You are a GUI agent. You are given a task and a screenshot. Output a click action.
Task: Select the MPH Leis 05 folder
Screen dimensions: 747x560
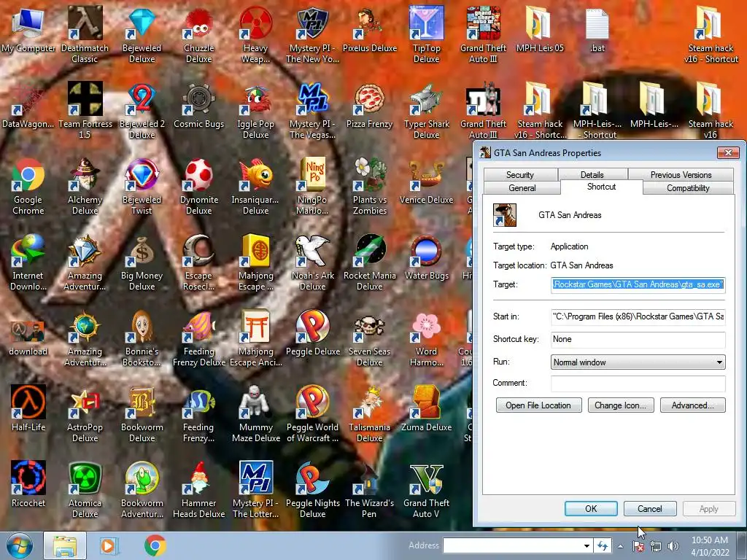point(540,23)
